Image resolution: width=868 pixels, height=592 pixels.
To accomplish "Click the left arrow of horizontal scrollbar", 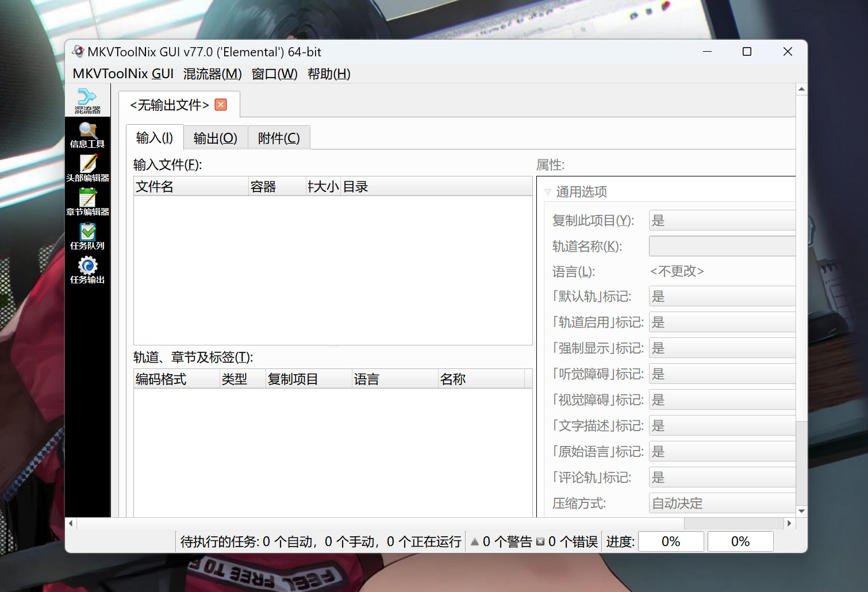I will click(71, 523).
